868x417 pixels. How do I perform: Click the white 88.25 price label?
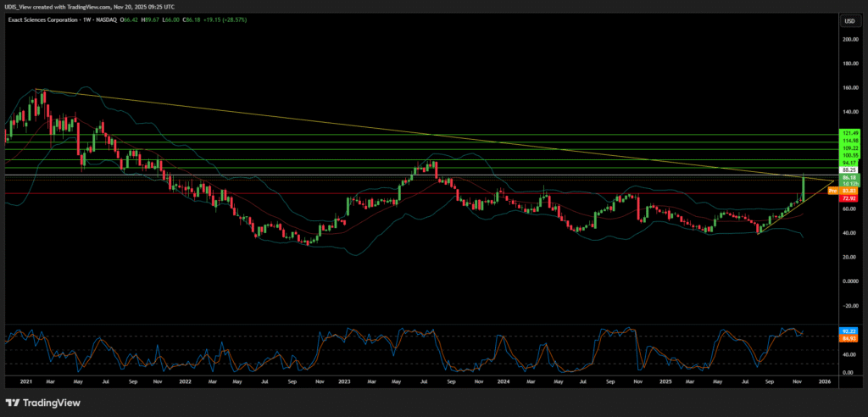tap(849, 170)
